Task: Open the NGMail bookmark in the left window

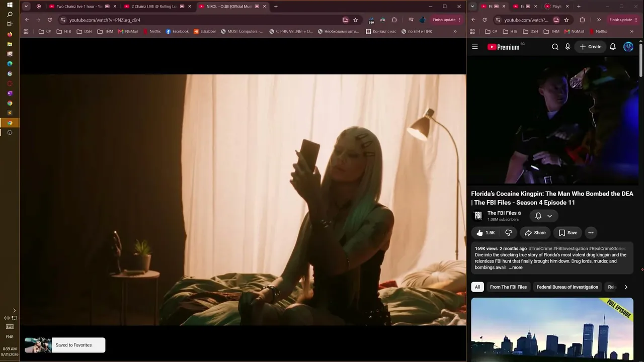Action: [128, 31]
